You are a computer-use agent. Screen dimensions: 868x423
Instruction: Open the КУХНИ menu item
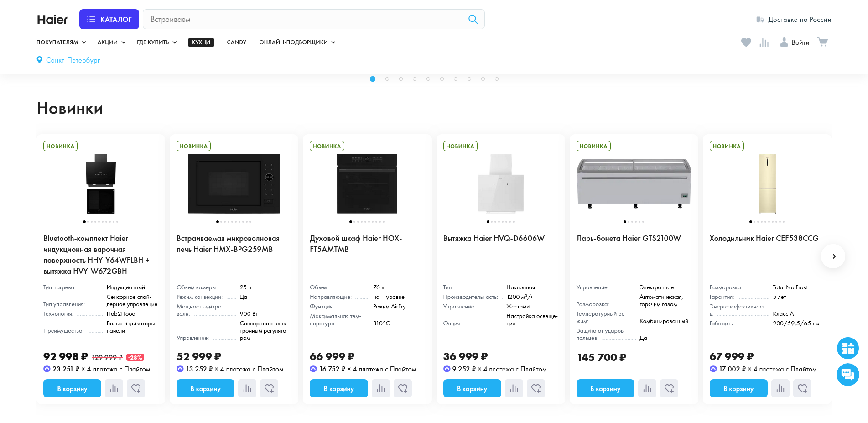point(201,42)
